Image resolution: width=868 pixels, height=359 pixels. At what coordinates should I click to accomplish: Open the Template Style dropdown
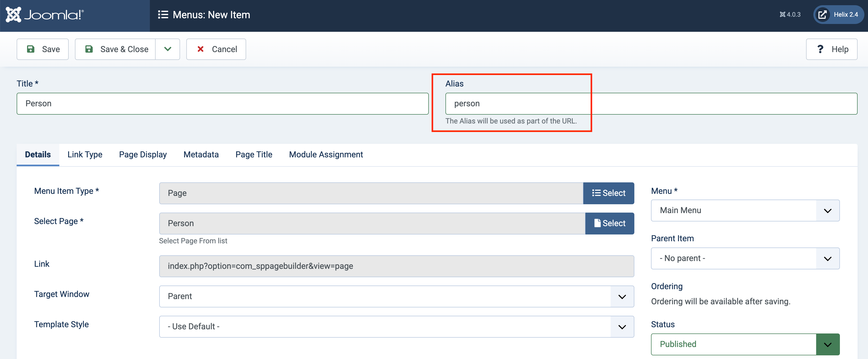point(396,327)
